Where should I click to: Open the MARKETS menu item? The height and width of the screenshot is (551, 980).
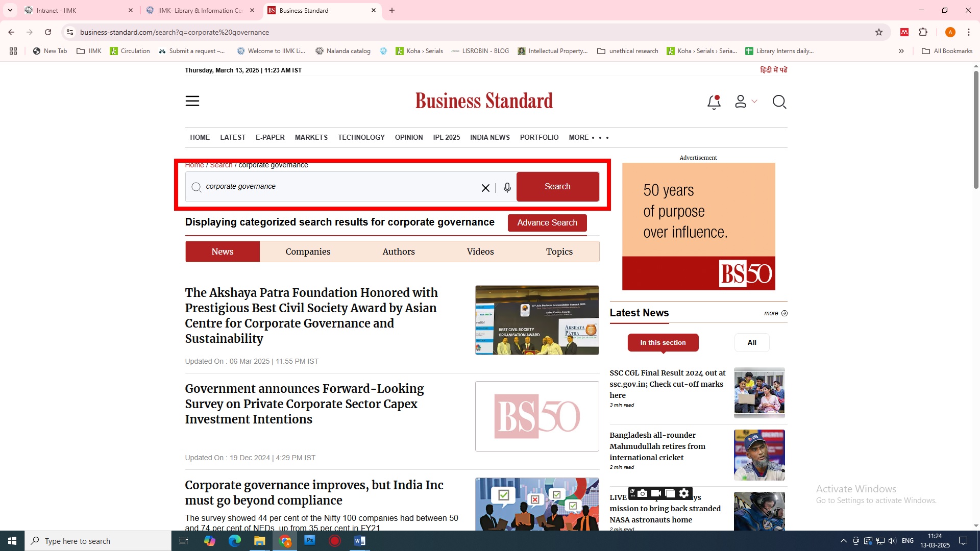311,138
